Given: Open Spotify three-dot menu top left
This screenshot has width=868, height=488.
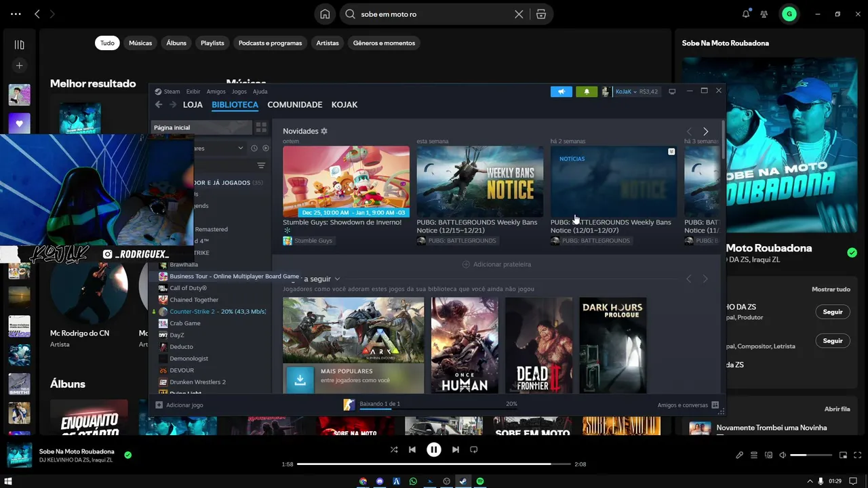Looking at the screenshot, I should coord(16,14).
